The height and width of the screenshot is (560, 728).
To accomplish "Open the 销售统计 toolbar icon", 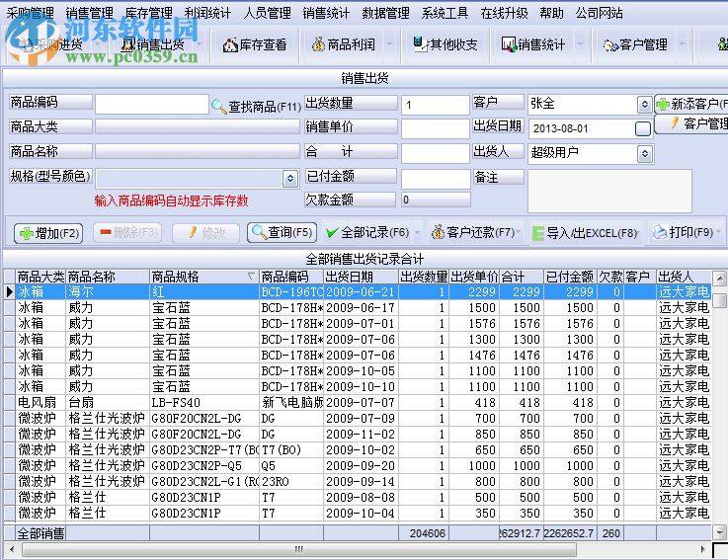I will click(533, 44).
